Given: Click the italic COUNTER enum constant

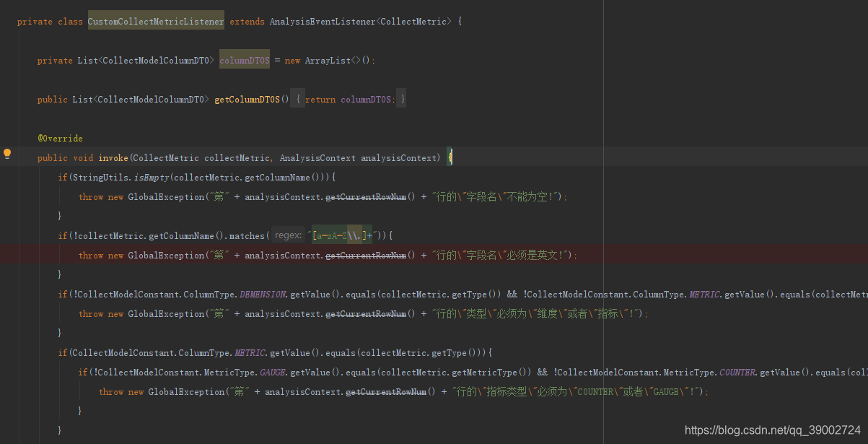Looking at the screenshot, I should click(x=737, y=372).
